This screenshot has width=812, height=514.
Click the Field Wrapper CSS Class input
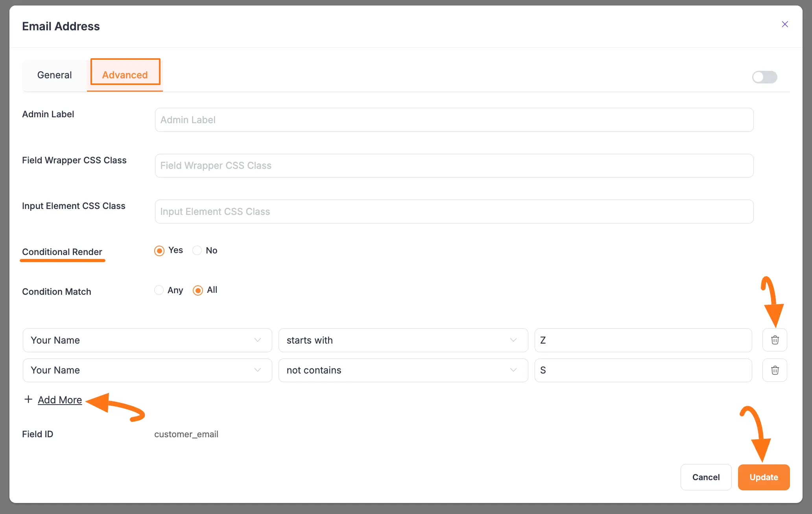coord(454,166)
